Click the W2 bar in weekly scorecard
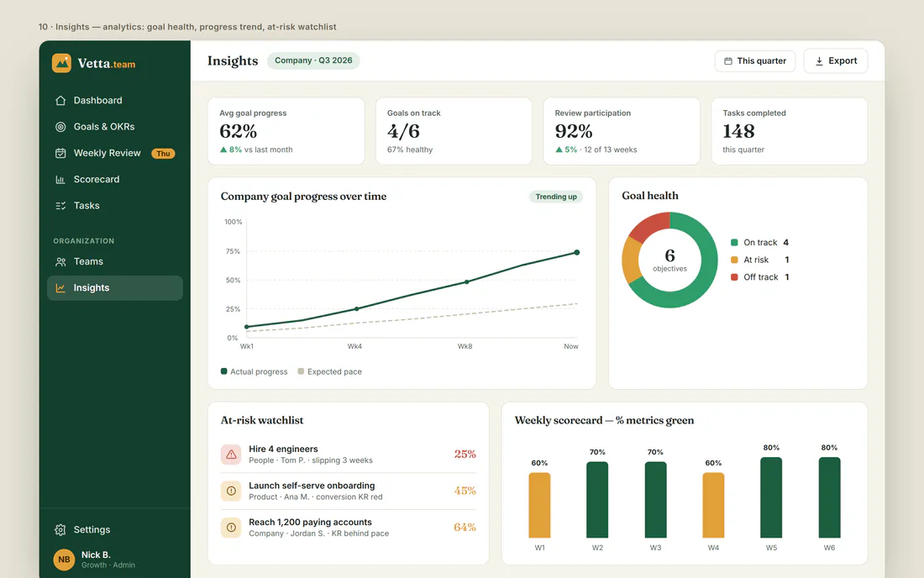 coord(597,500)
